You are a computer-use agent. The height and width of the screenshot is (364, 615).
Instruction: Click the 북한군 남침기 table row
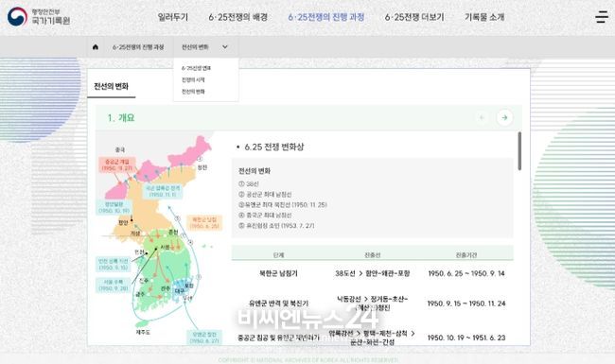(372, 273)
